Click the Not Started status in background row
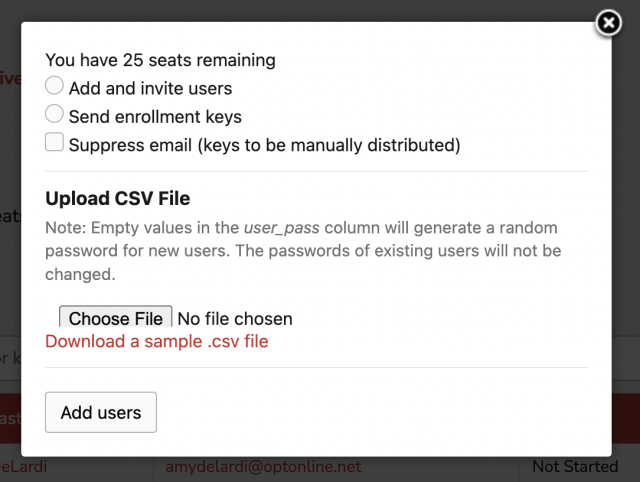The height and width of the screenshot is (482, 640). click(x=576, y=466)
